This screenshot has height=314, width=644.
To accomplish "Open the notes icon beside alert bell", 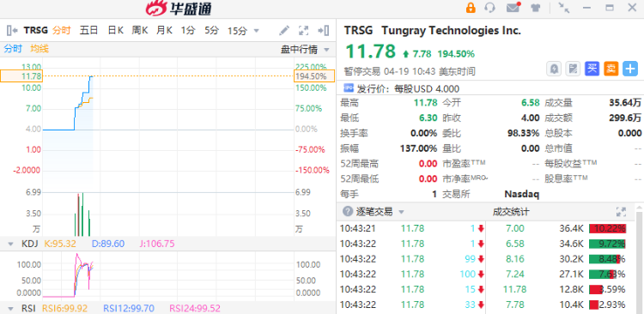I will pyautogui.click(x=573, y=69).
